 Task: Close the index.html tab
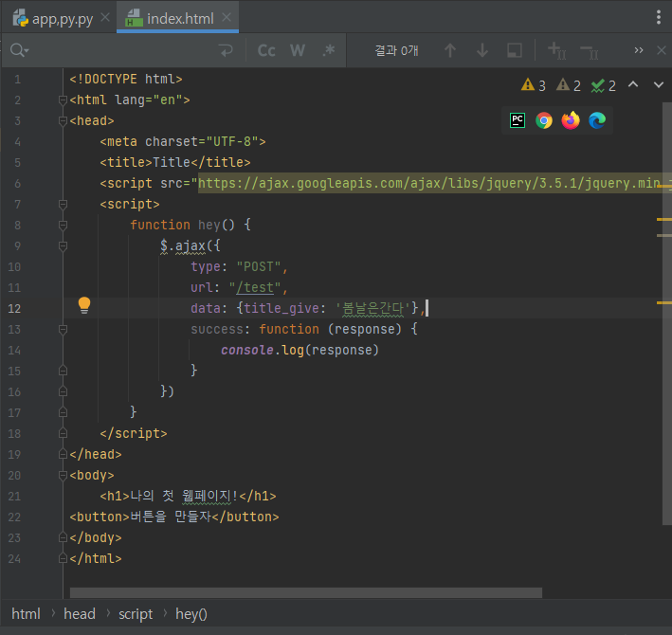(227, 18)
